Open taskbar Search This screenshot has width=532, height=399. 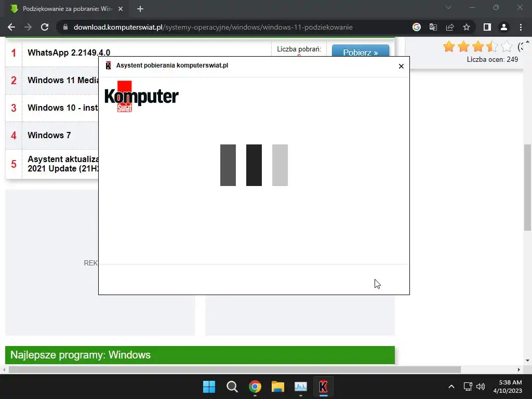232,387
